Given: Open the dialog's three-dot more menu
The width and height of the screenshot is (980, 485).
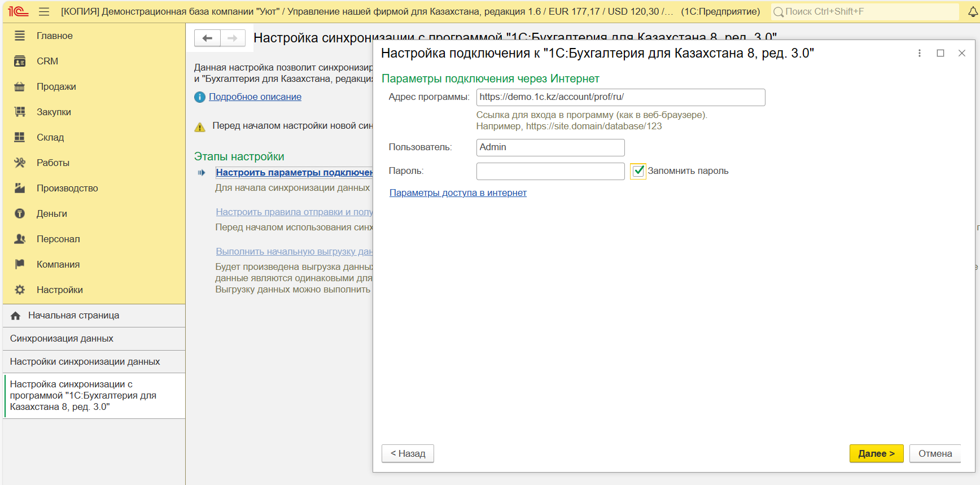Looking at the screenshot, I should (x=919, y=53).
